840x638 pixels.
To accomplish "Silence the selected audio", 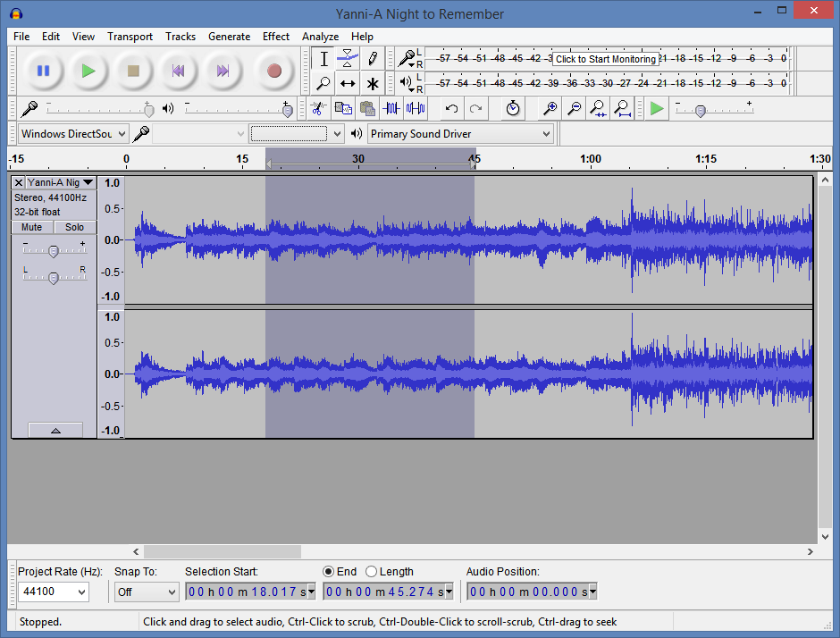I will coord(416,109).
